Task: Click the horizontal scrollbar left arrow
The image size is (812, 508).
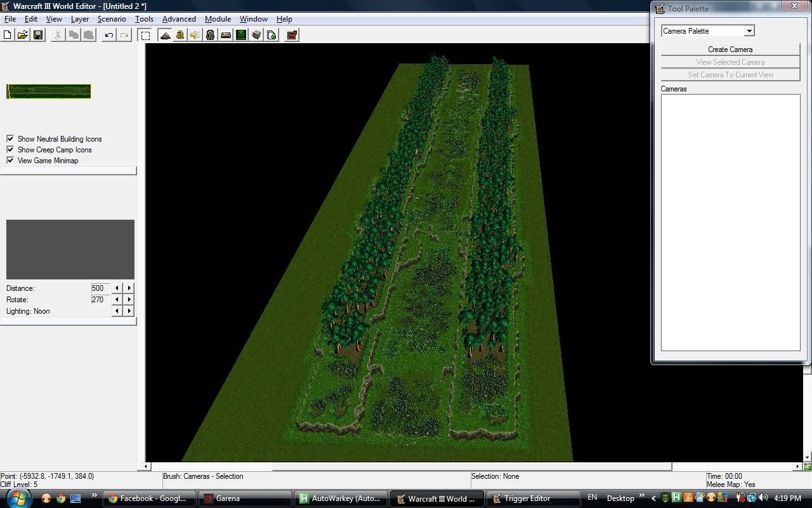Action: click(x=146, y=466)
